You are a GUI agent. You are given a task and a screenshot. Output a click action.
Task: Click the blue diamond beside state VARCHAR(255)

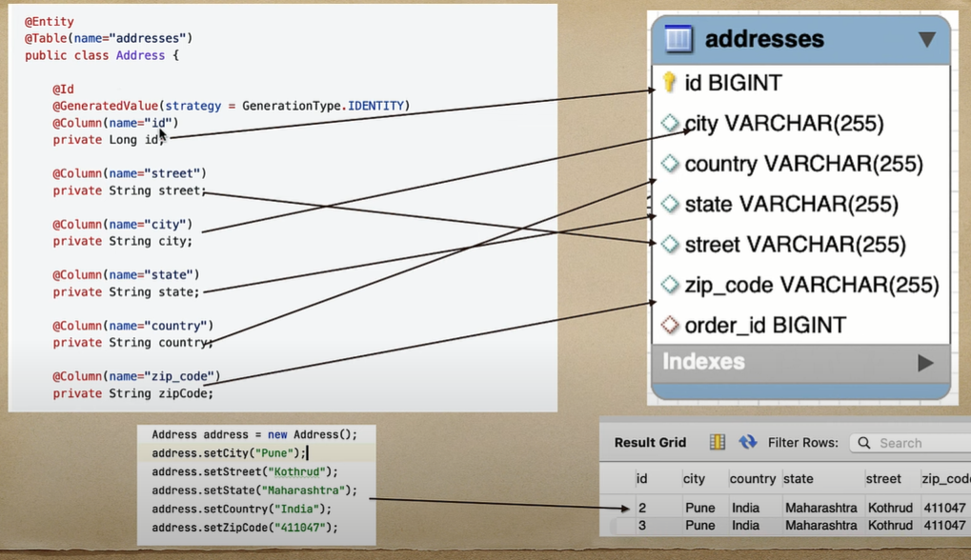click(670, 204)
